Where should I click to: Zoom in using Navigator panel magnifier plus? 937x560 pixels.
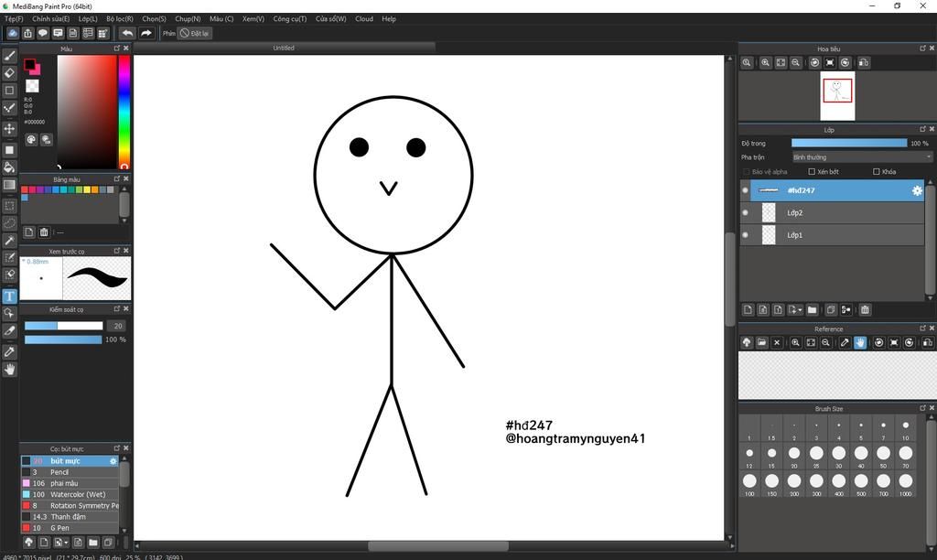pos(766,63)
